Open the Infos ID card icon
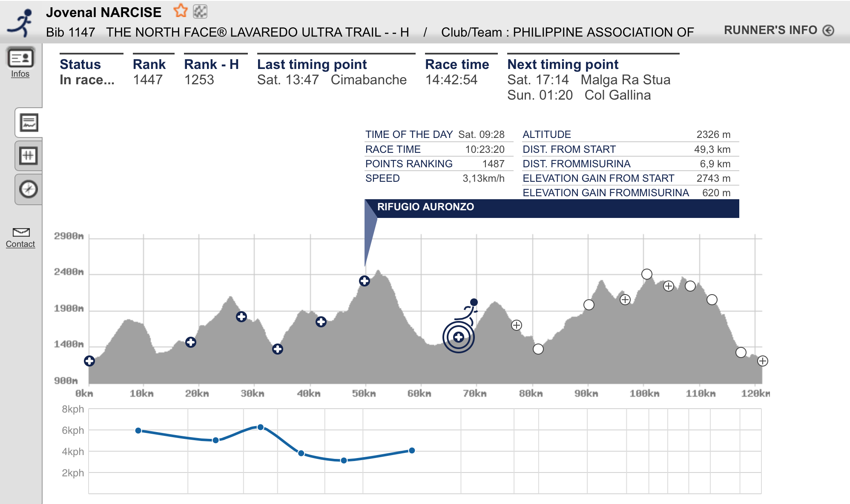Image resolution: width=850 pixels, height=504 pixels. (x=20, y=58)
